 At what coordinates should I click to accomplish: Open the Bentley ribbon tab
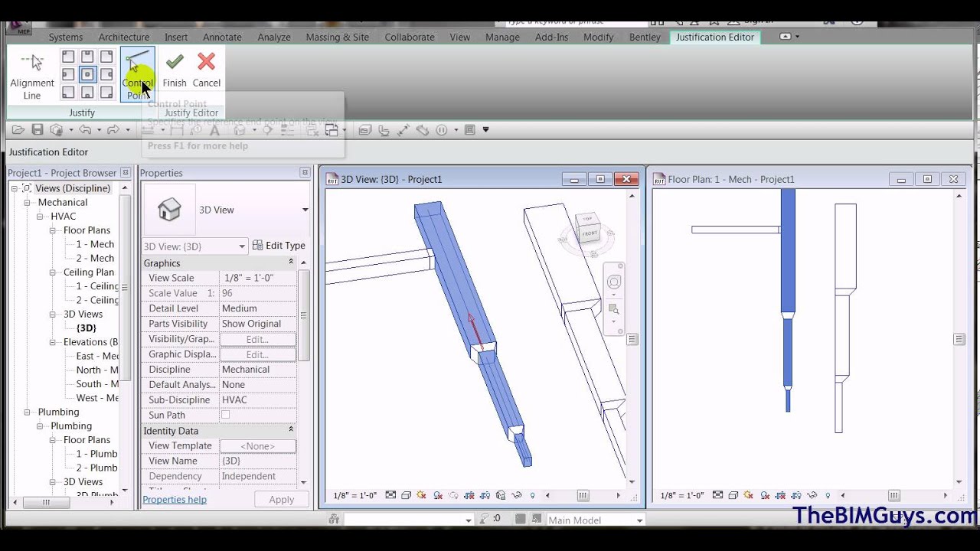(645, 37)
